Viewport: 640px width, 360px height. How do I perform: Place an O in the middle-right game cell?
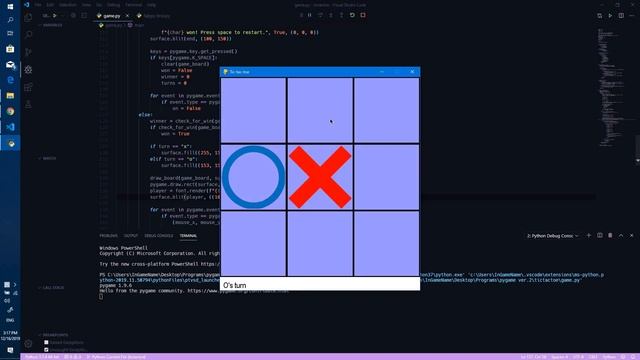click(x=387, y=177)
